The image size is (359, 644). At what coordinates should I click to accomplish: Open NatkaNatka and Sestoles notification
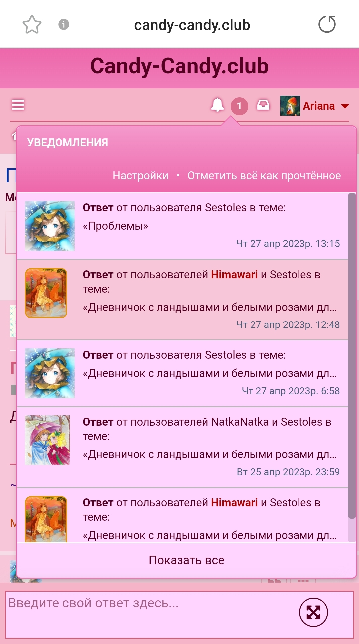pyautogui.click(x=182, y=447)
